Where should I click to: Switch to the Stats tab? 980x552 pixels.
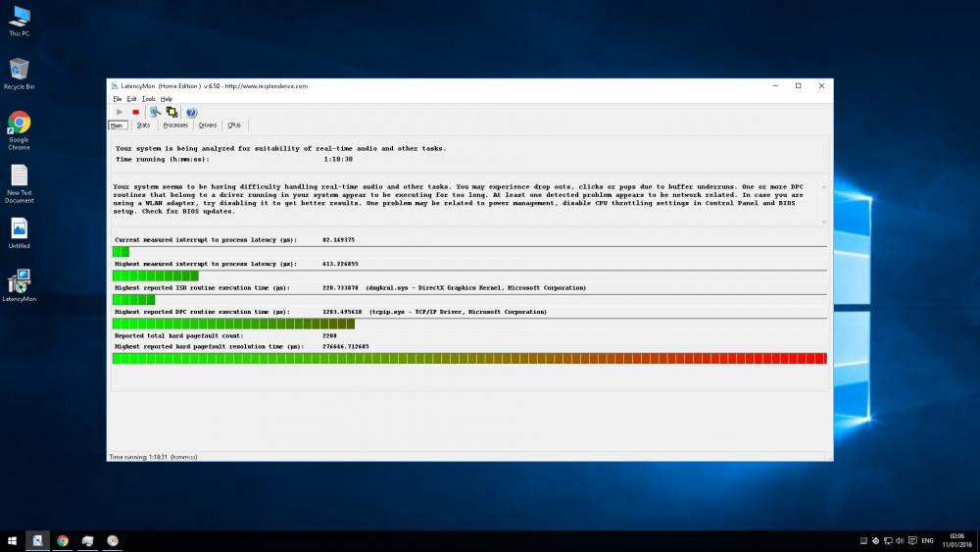pyautogui.click(x=143, y=125)
